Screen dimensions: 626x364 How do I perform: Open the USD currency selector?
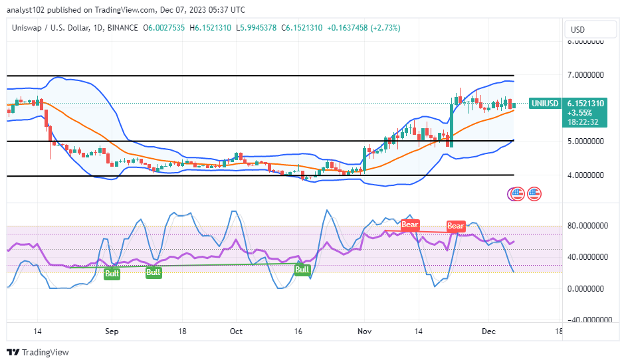pyautogui.click(x=591, y=29)
